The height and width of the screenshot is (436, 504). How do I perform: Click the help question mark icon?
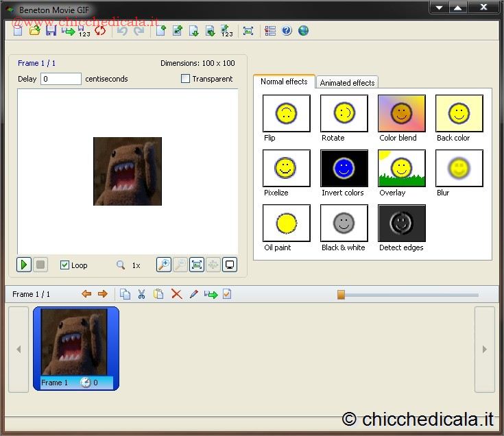pyautogui.click(x=287, y=31)
